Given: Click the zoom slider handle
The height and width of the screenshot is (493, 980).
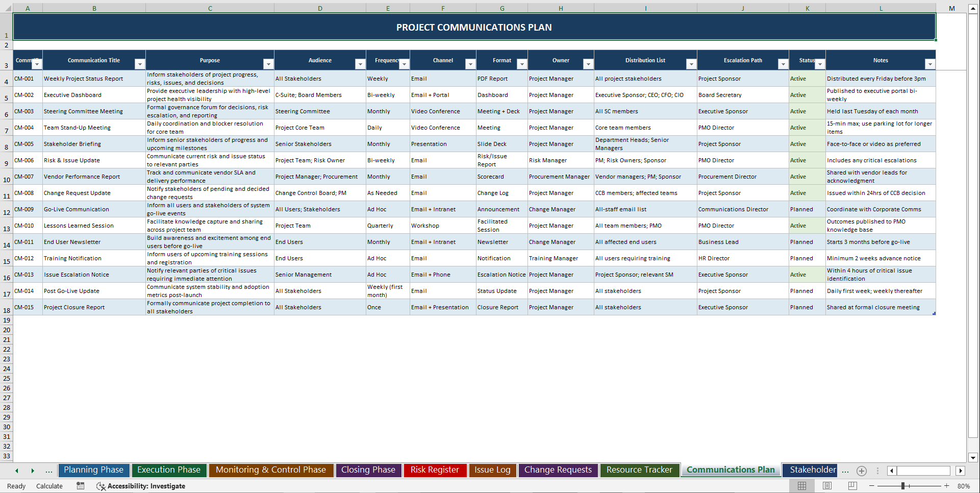Looking at the screenshot, I should [903, 486].
